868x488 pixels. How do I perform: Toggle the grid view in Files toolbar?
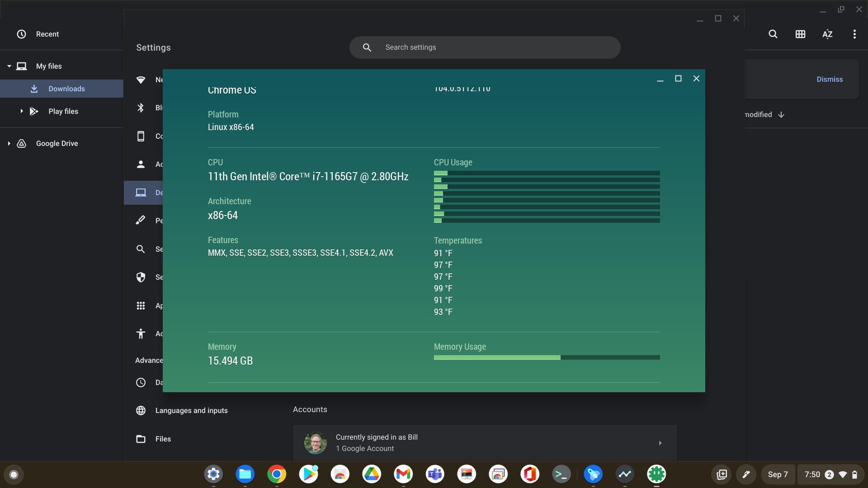(x=800, y=34)
